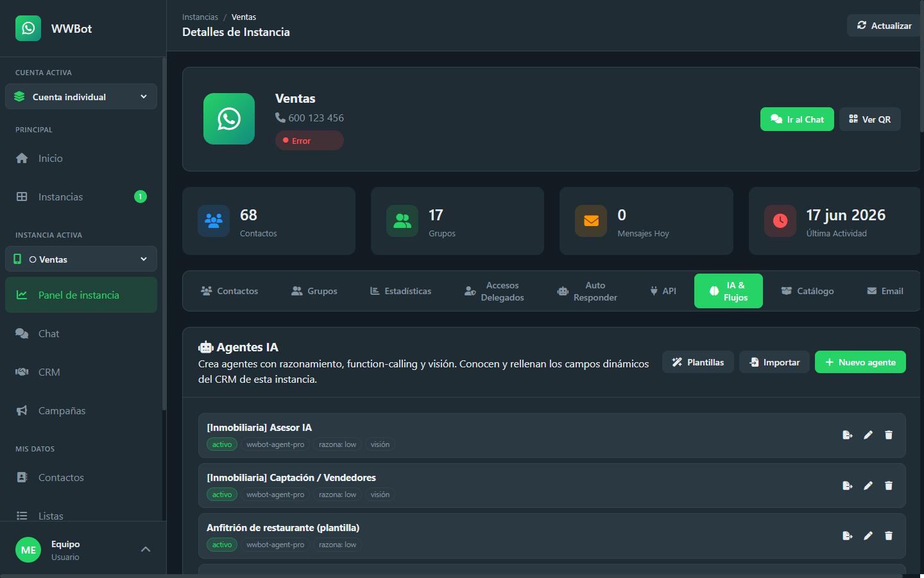Open Campañas in the sidebar
924x578 pixels.
point(81,410)
